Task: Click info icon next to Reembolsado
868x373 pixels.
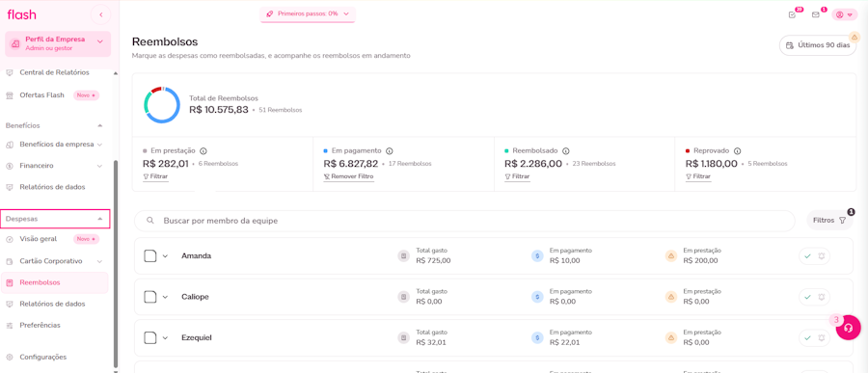Action: pyautogui.click(x=566, y=150)
